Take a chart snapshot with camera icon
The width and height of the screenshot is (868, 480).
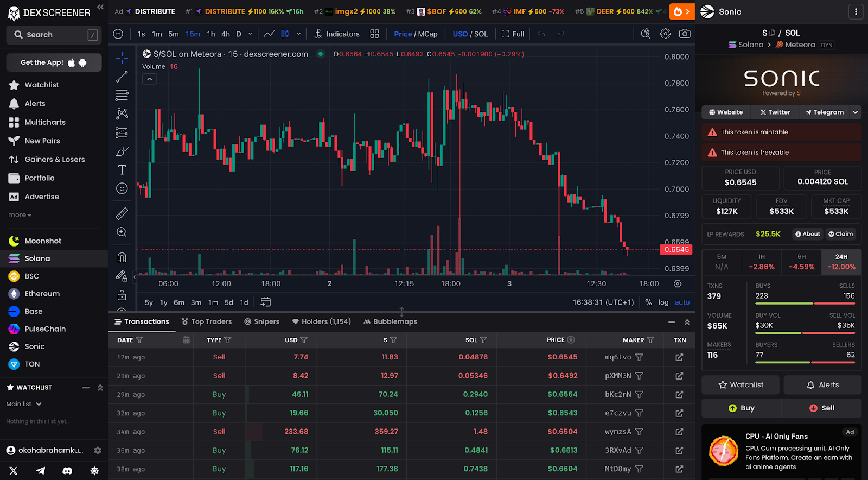tap(685, 34)
